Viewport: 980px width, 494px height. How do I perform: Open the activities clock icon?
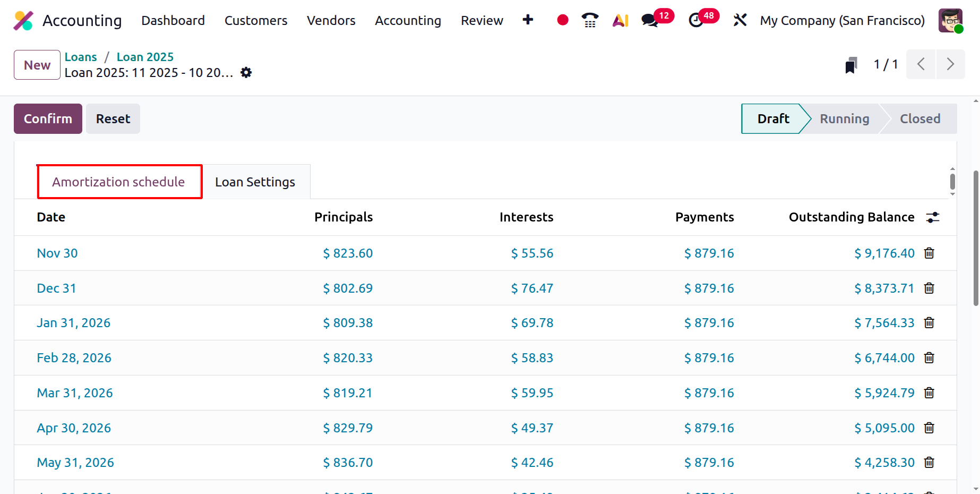[695, 21]
